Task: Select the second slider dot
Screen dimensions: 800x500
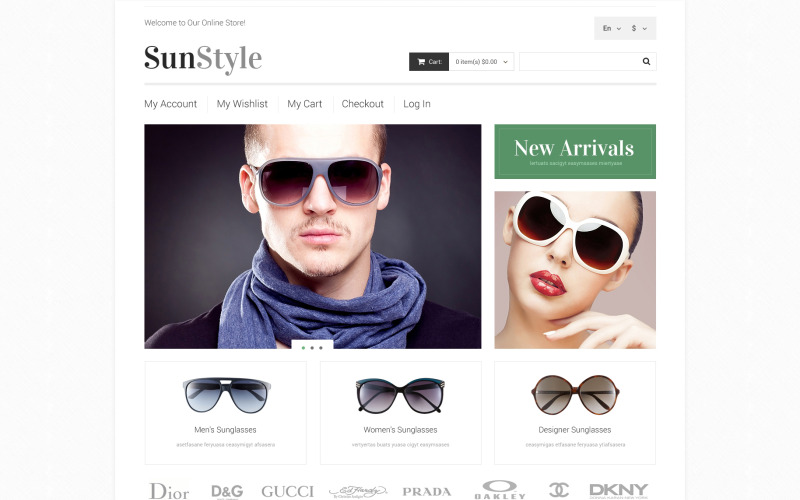Action: 312,348
